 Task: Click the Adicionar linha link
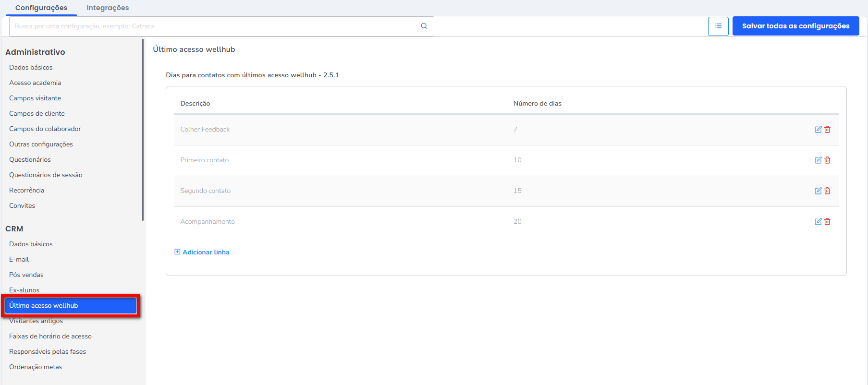click(x=206, y=252)
